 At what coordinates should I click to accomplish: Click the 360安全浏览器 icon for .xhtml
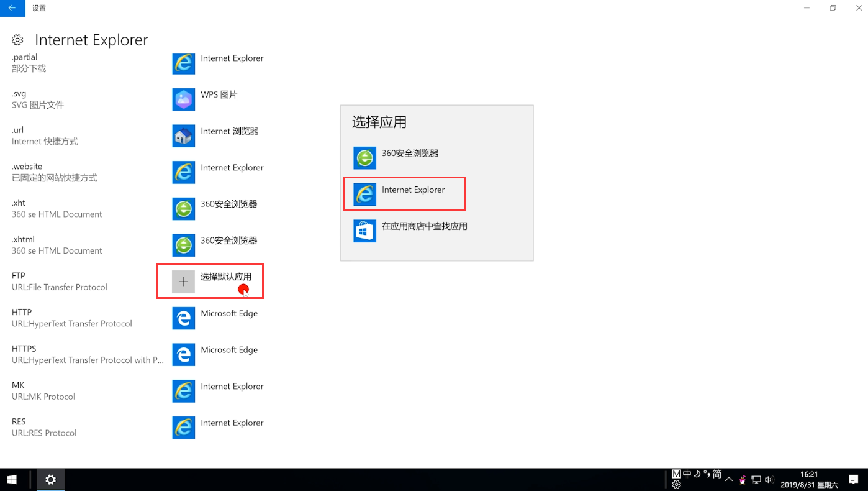[183, 245]
